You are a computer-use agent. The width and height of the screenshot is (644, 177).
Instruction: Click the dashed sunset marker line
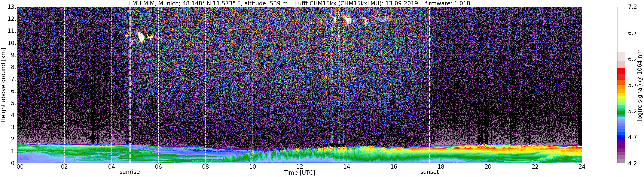coord(430,85)
